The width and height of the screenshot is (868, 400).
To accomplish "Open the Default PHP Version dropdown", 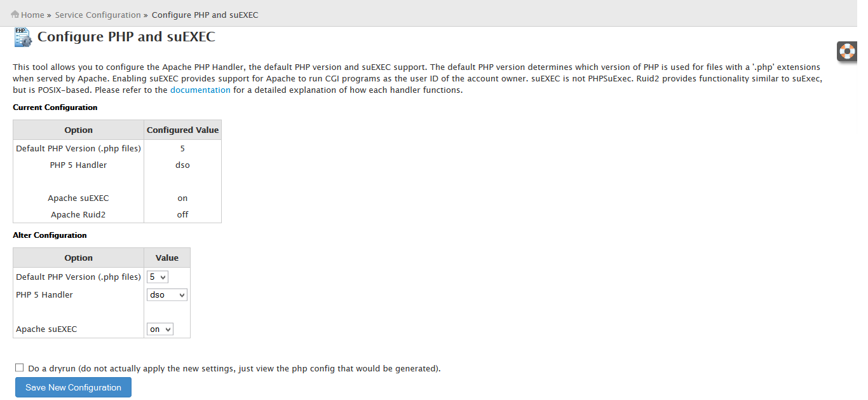I will click(158, 277).
